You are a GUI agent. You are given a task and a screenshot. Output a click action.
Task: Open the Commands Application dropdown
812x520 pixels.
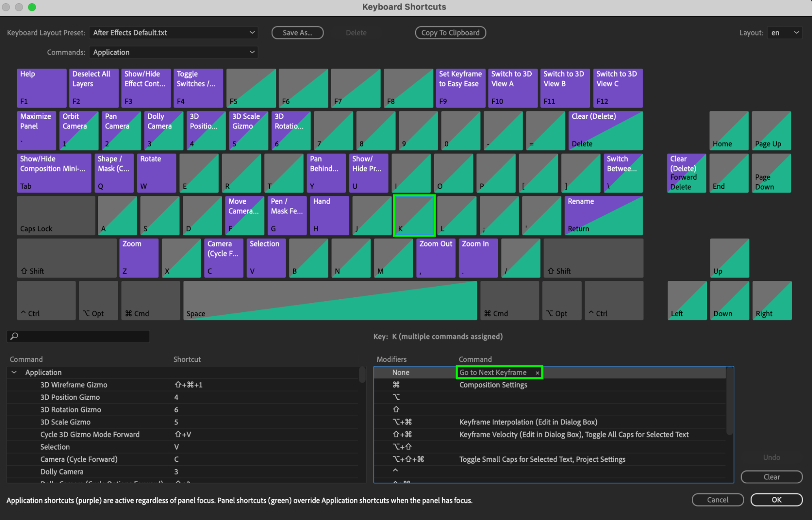pos(173,52)
